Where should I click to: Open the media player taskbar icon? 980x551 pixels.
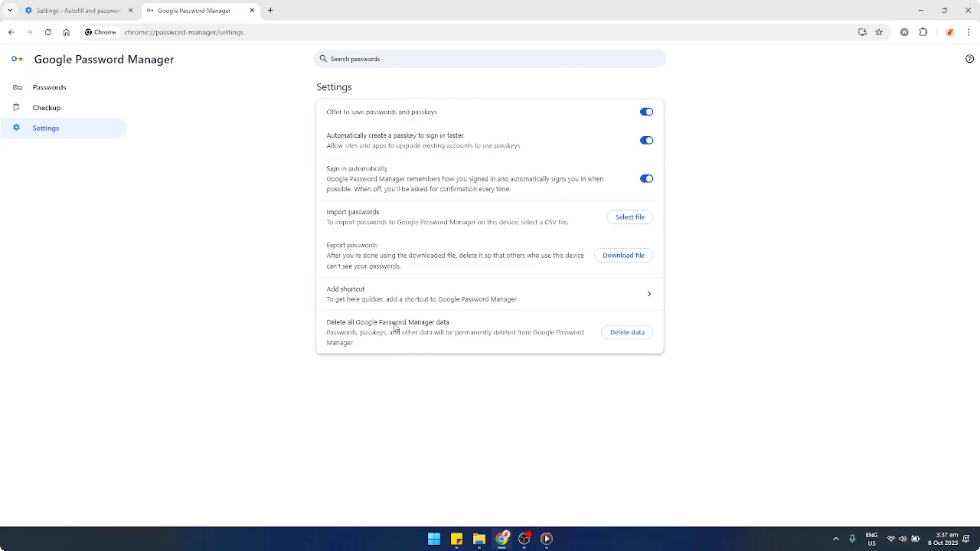tap(547, 539)
